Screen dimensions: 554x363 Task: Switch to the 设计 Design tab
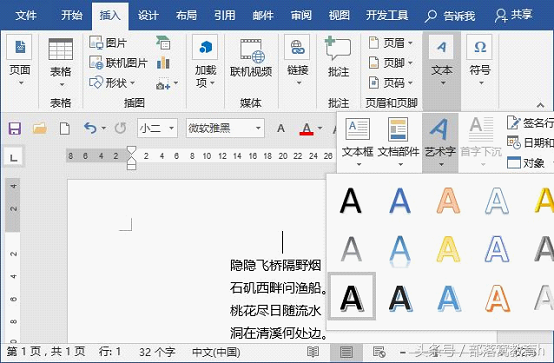coord(148,16)
